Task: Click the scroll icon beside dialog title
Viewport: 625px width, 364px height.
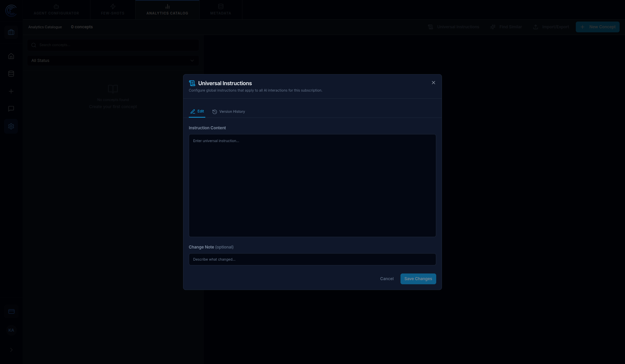Action: tap(192, 83)
